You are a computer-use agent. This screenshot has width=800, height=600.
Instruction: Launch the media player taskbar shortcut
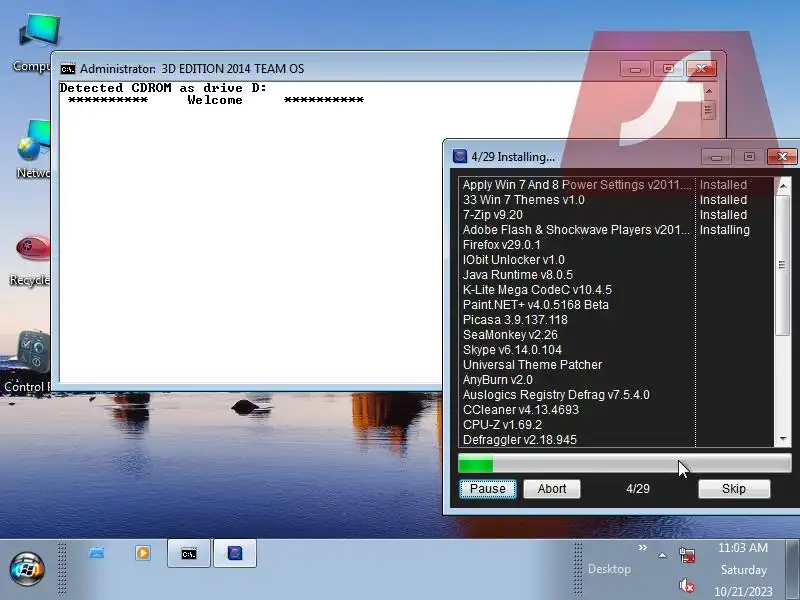pyautogui.click(x=143, y=553)
